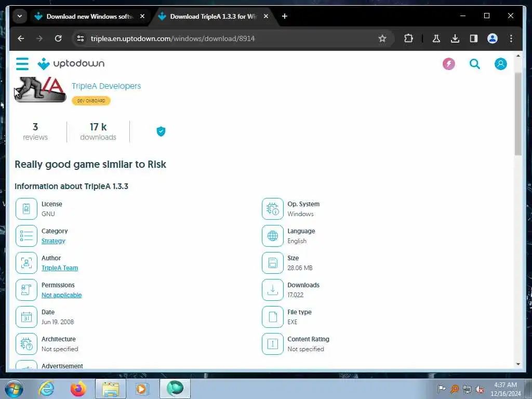This screenshot has width=532, height=399.
Task: Close the Download new Windows software tab
Action: tap(142, 16)
